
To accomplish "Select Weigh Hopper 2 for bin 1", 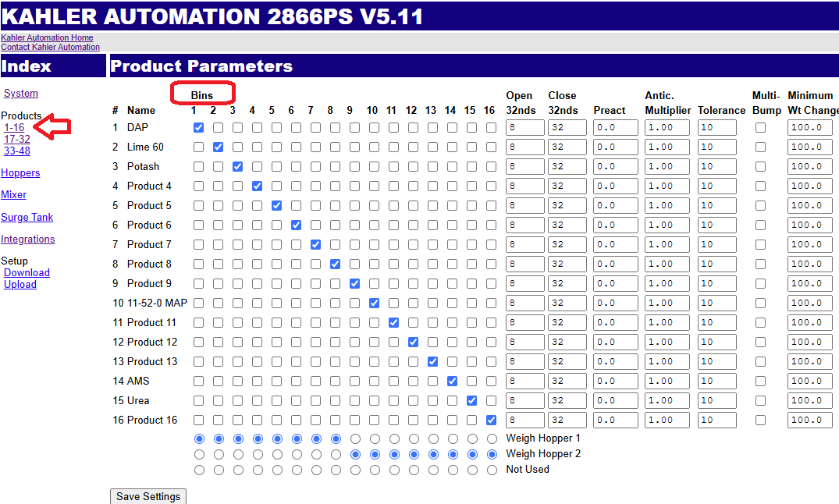I will 200,454.
